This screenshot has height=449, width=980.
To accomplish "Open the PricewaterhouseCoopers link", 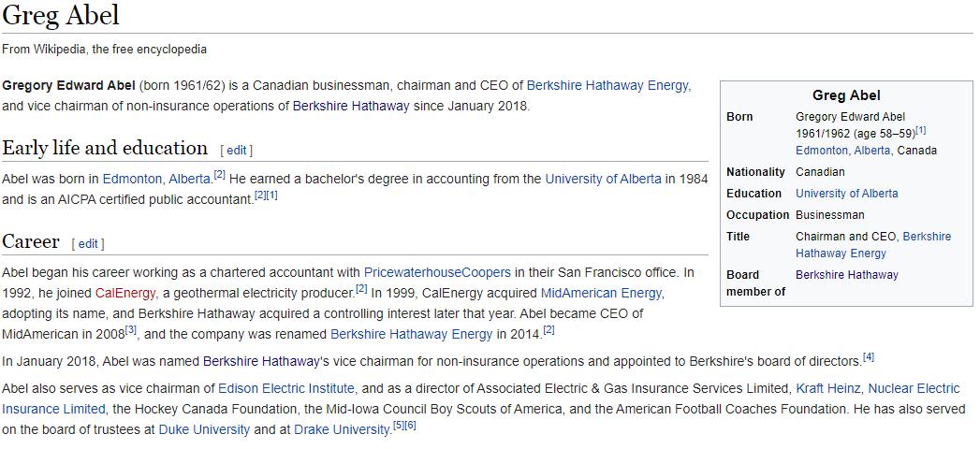I will [437, 273].
